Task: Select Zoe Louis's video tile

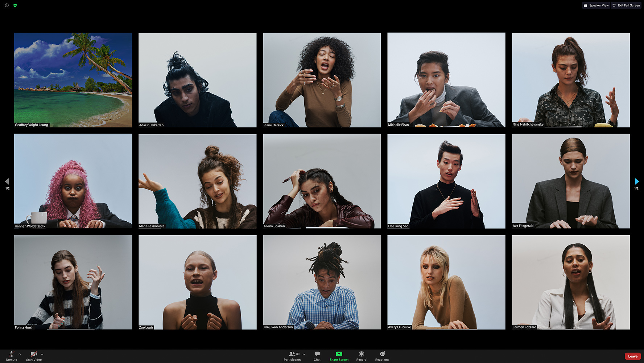Action: pos(197,282)
